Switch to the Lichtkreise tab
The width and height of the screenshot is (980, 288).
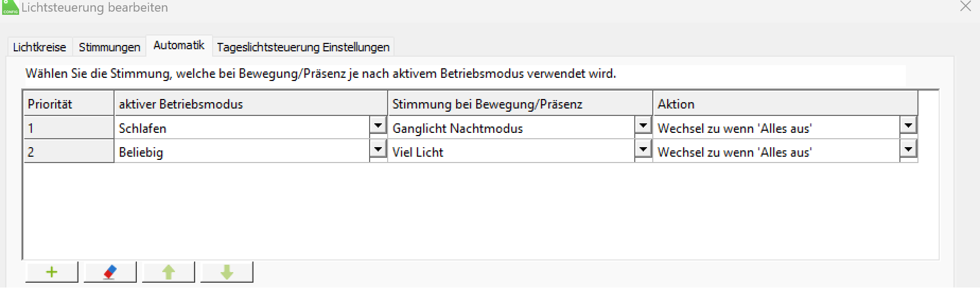pyautogui.click(x=39, y=47)
